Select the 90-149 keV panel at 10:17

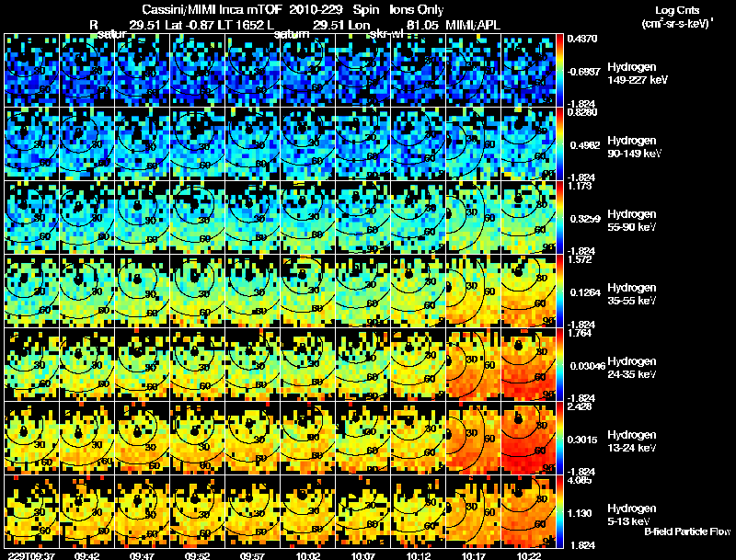click(473, 144)
